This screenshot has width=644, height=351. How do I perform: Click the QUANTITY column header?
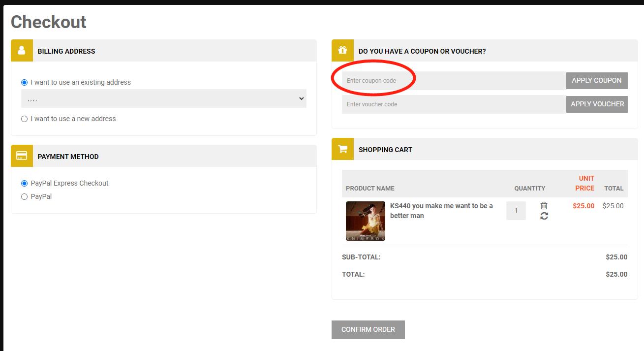tap(530, 188)
